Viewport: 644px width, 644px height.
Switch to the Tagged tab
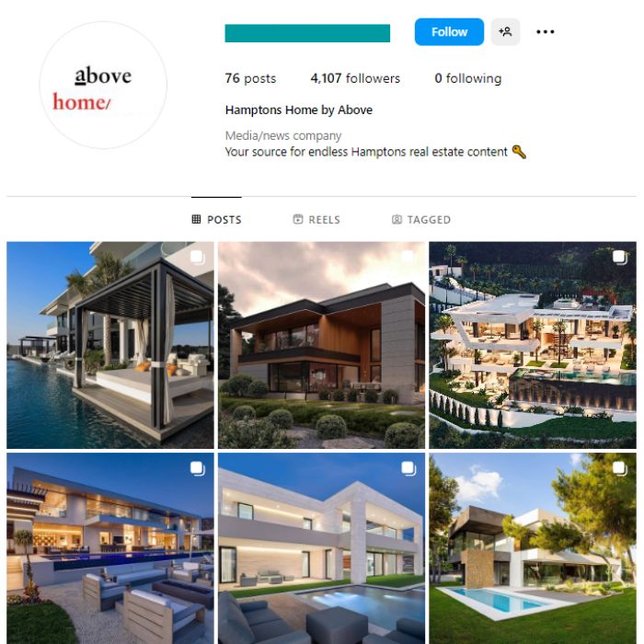421,219
